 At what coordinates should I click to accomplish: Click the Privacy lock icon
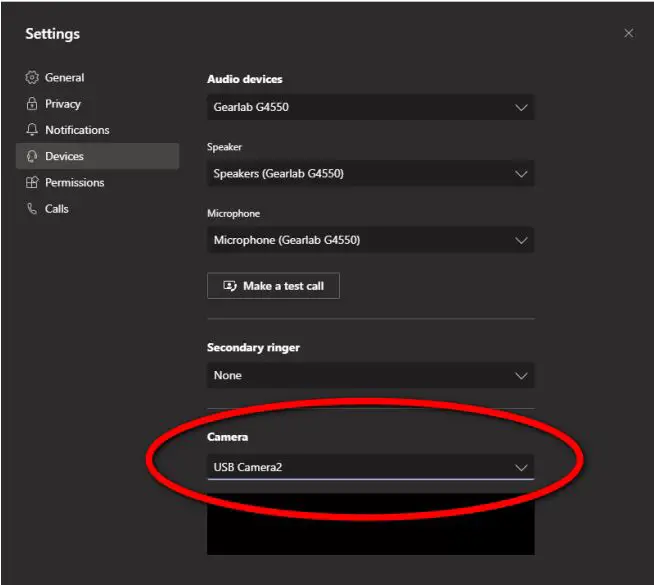(x=32, y=104)
